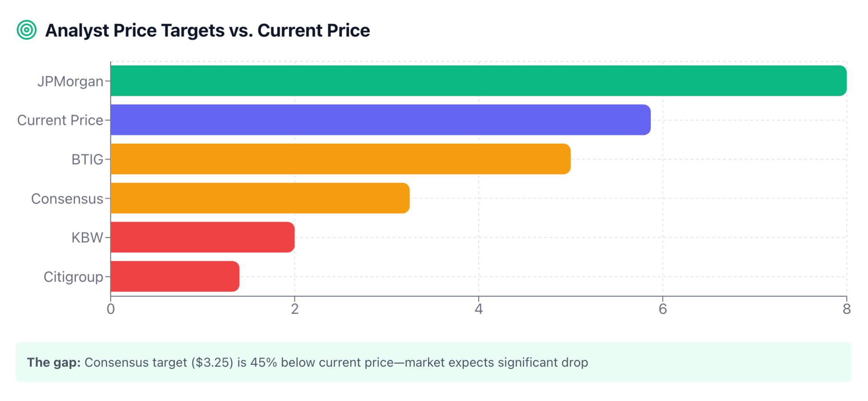Click the chart title 'Analyst Price Targets vs. Current Price'
Screen dimensions: 868x401
(x=208, y=31)
